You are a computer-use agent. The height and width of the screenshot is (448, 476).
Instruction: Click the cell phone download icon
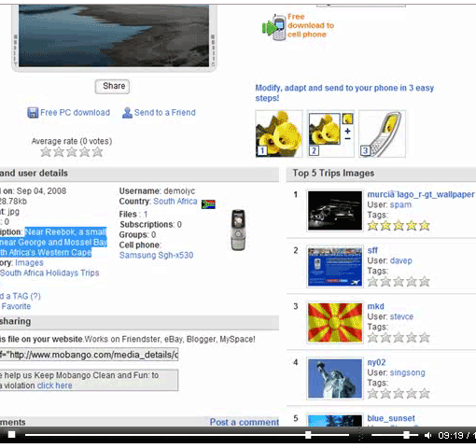click(273, 27)
